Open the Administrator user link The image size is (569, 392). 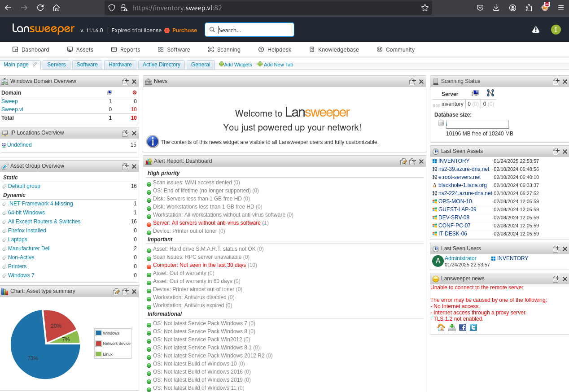point(460,258)
